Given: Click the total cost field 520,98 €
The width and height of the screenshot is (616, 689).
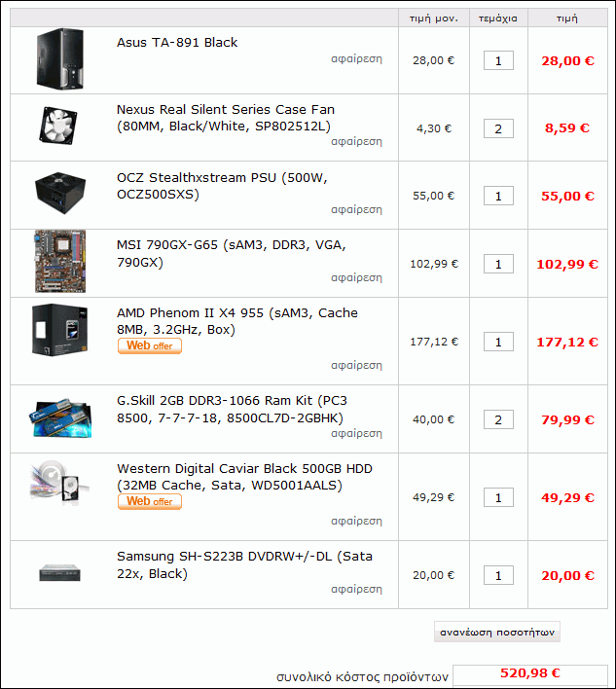Looking at the screenshot, I should pyautogui.click(x=530, y=674).
